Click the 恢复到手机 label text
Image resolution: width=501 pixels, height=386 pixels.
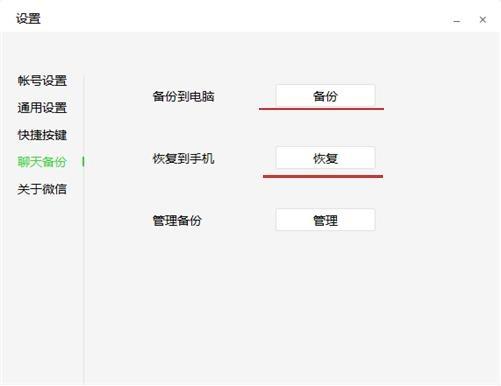(x=183, y=158)
